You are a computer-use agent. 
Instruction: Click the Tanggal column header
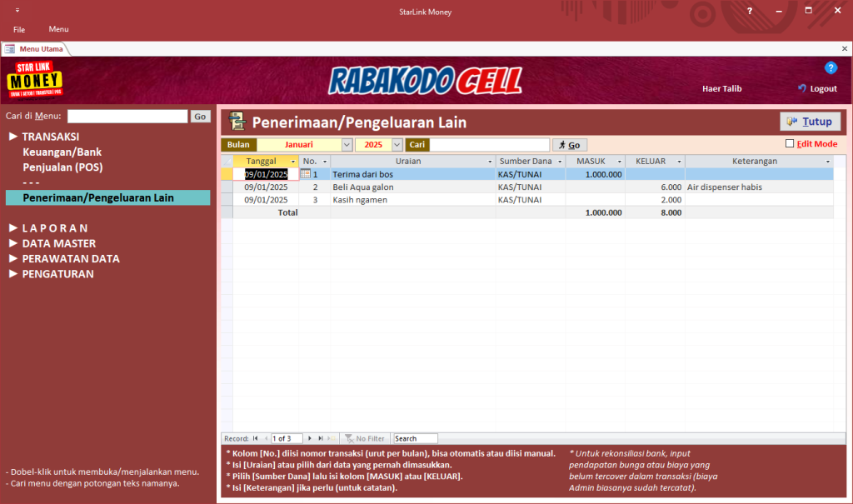click(x=266, y=161)
